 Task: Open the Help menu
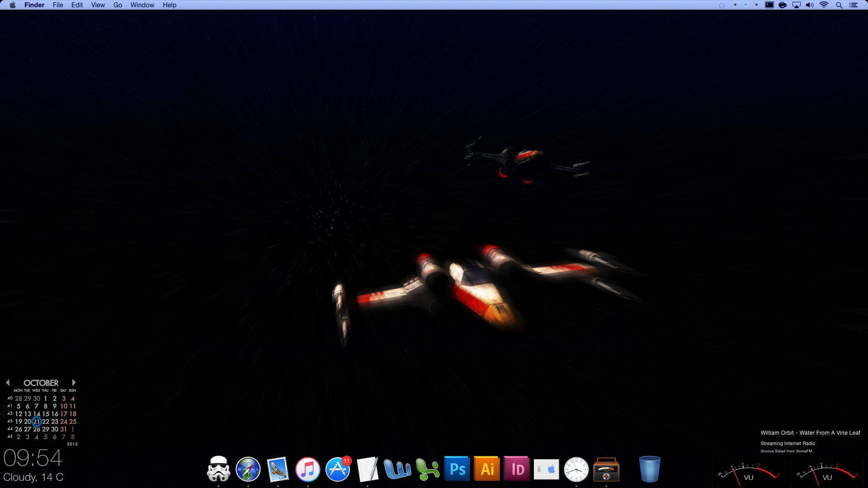(x=170, y=5)
